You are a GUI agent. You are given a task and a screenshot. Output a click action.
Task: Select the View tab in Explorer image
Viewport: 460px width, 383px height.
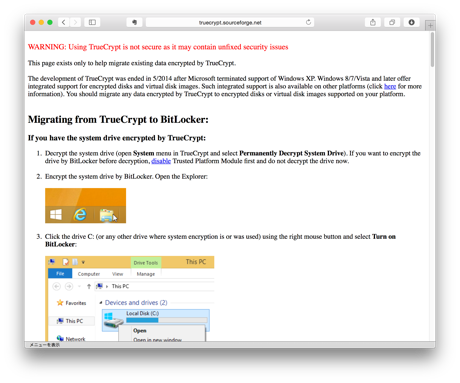point(117,274)
